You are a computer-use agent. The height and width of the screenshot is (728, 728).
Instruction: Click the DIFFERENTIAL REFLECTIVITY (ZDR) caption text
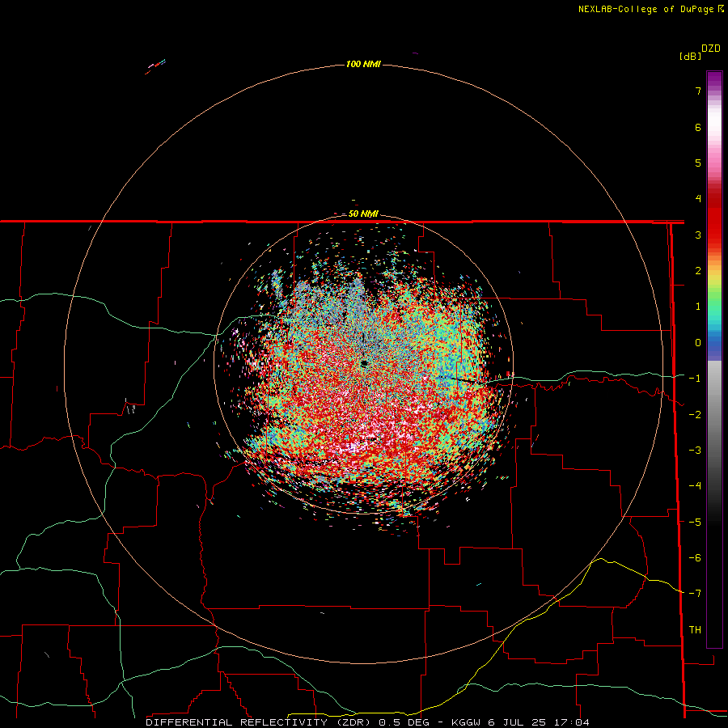259,722
